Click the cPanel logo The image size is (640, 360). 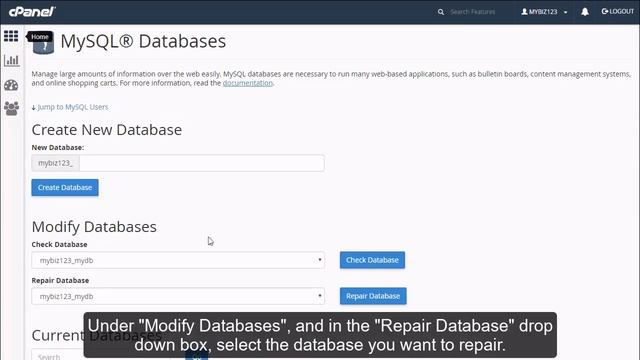click(x=32, y=11)
